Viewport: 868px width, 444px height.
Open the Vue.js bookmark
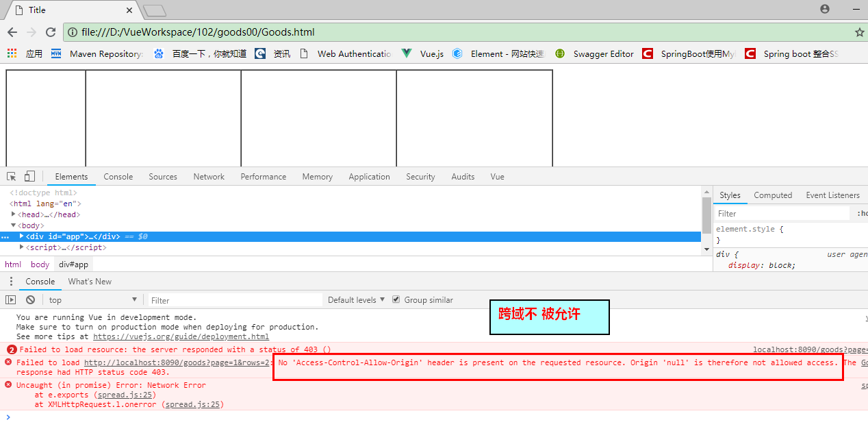(x=422, y=53)
